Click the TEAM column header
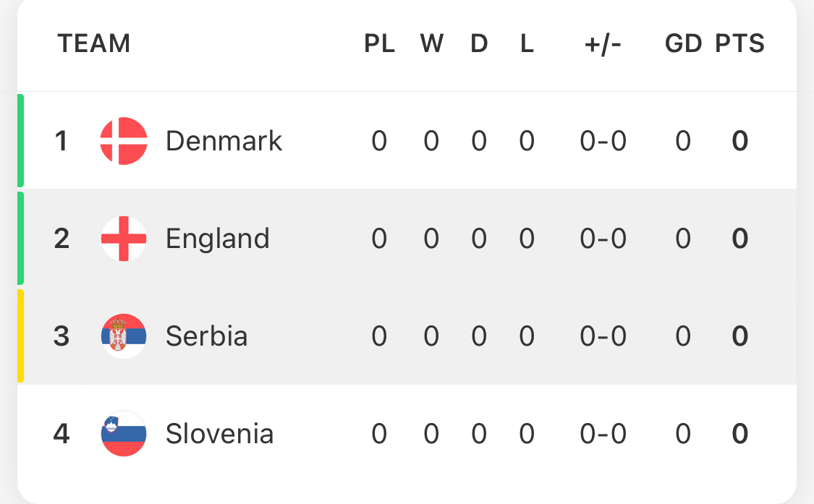814x504 pixels. pyautogui.click(x=94, y=44)
